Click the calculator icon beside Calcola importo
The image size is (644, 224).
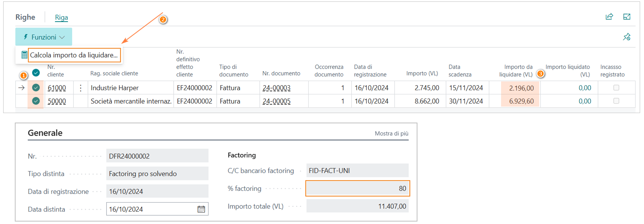(x=24, y=55)
